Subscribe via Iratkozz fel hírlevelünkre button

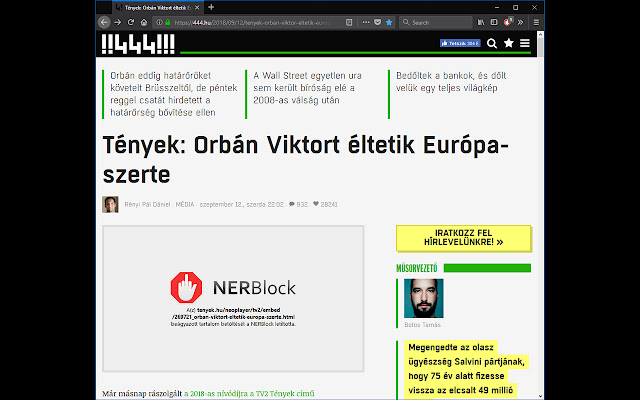[x=464, y=238]
